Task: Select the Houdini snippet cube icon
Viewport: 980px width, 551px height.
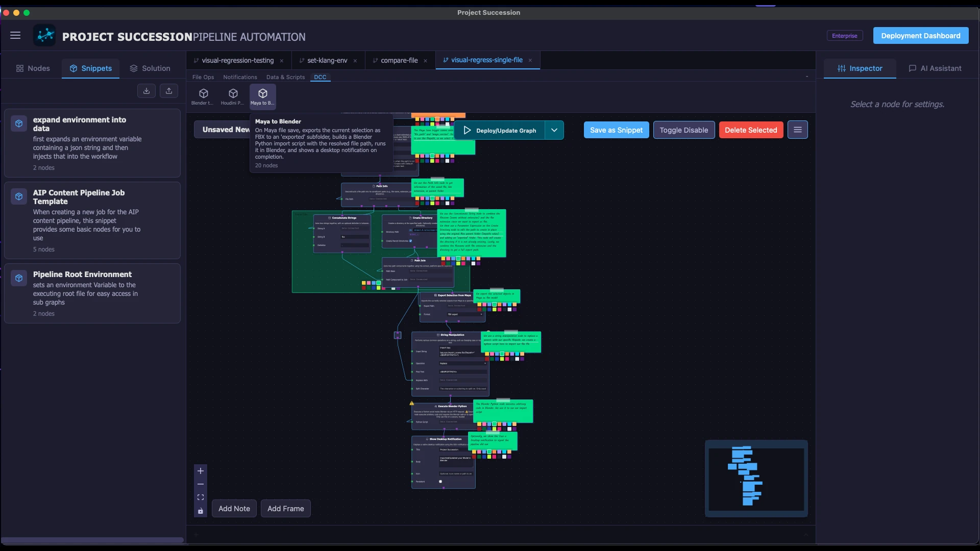Action: 233,93
